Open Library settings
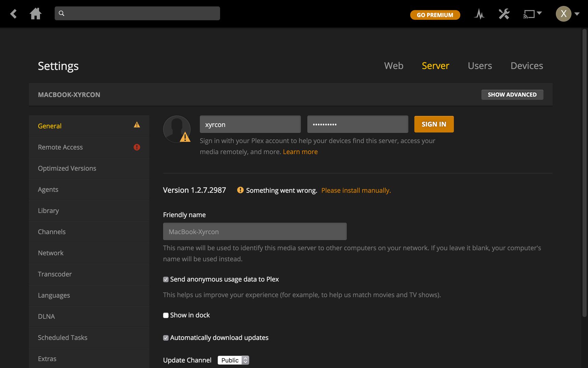 (x=89, y=211)
